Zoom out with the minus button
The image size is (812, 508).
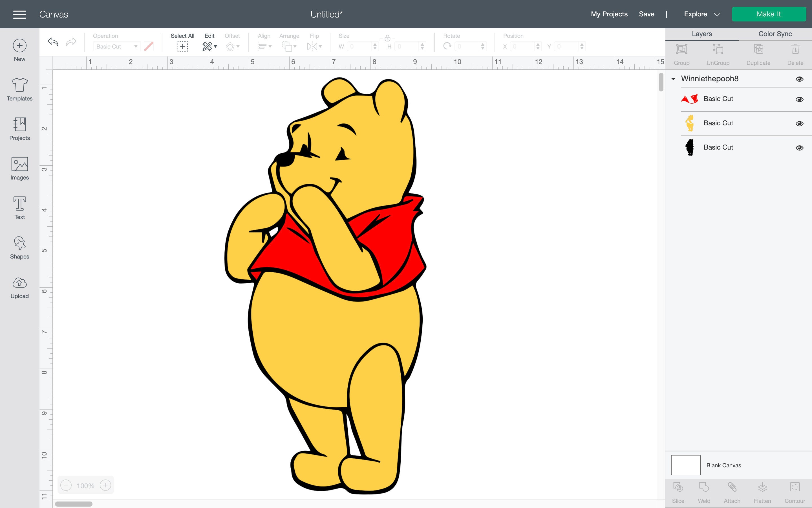pos(66,485)
